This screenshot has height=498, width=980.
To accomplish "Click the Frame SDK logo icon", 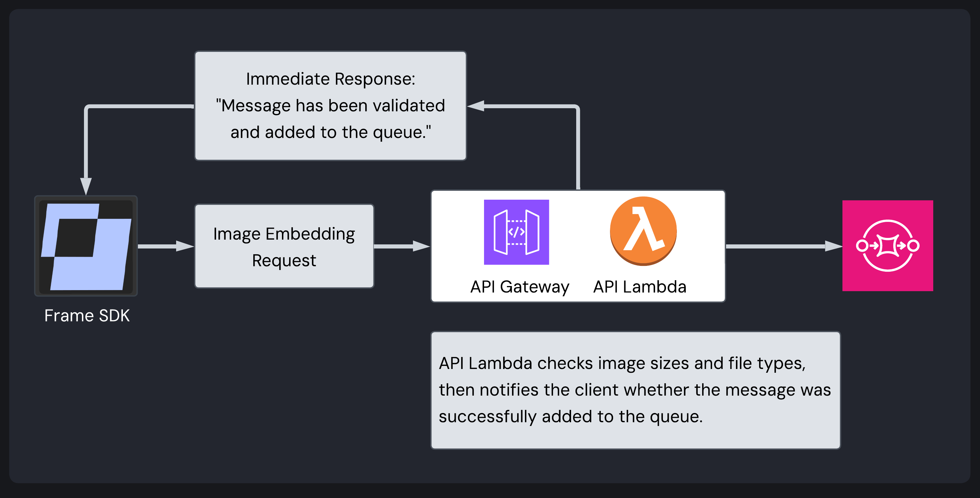I will point(86,246).
